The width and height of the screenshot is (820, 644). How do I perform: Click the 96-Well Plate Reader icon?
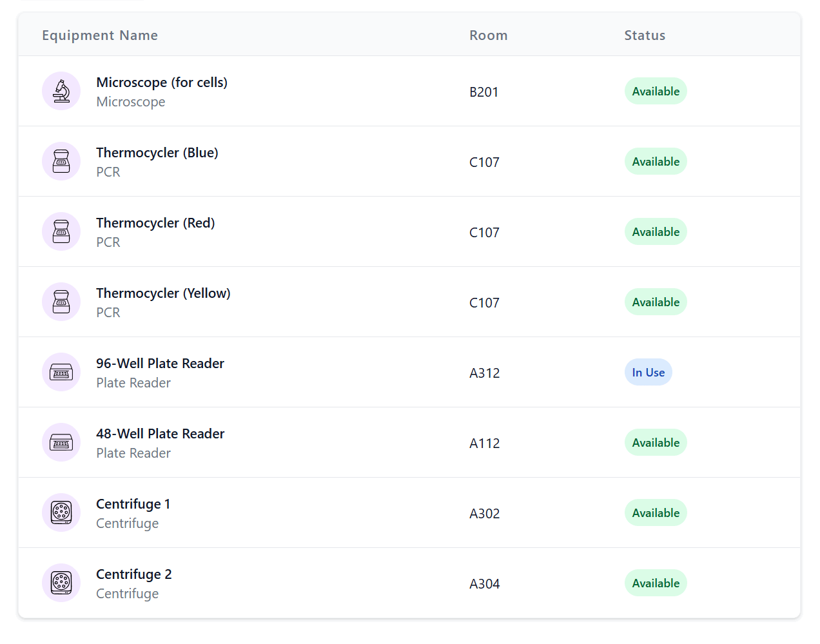(x=61, y=372)
